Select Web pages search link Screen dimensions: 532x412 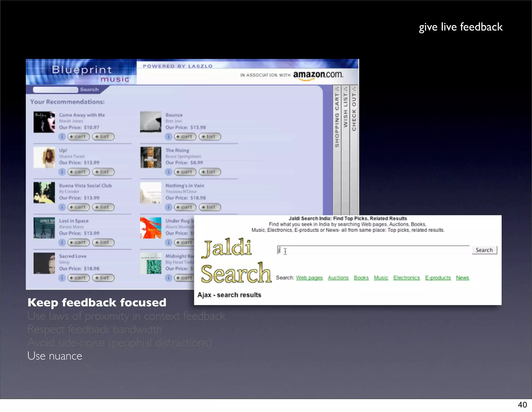(x=309, y=278)
